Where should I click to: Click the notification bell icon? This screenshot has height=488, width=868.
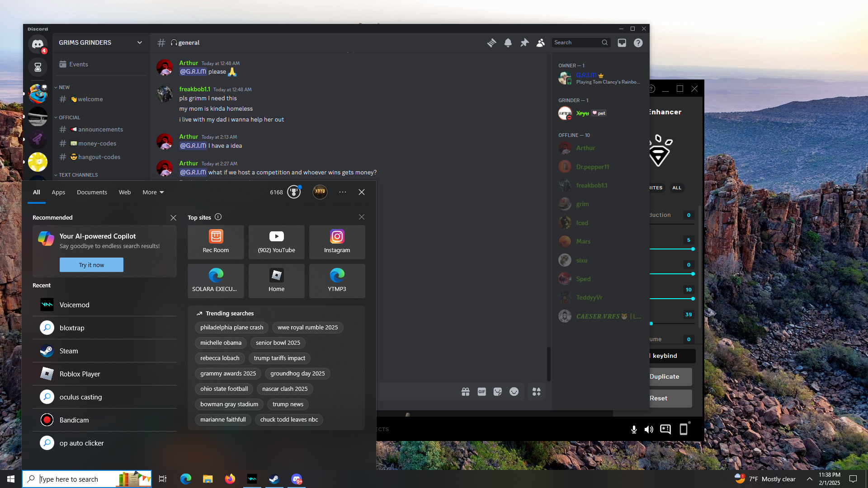pos(508,42)
